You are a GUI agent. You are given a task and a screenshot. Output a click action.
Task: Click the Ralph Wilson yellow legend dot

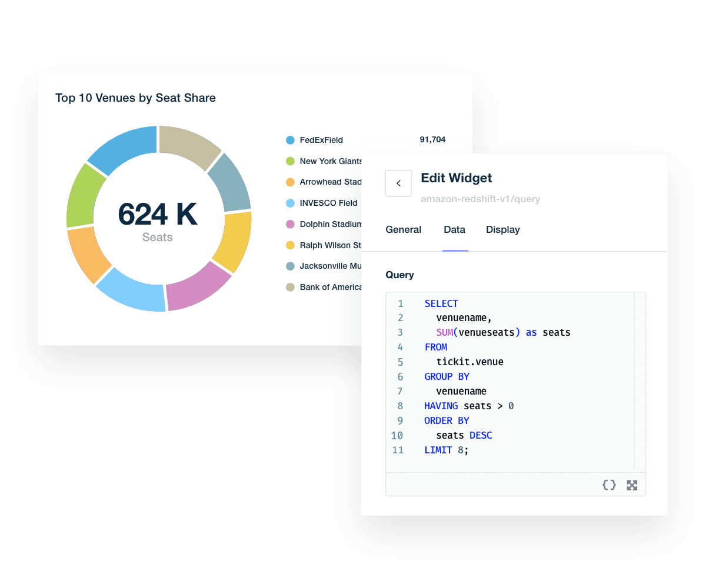coord(290,245)
